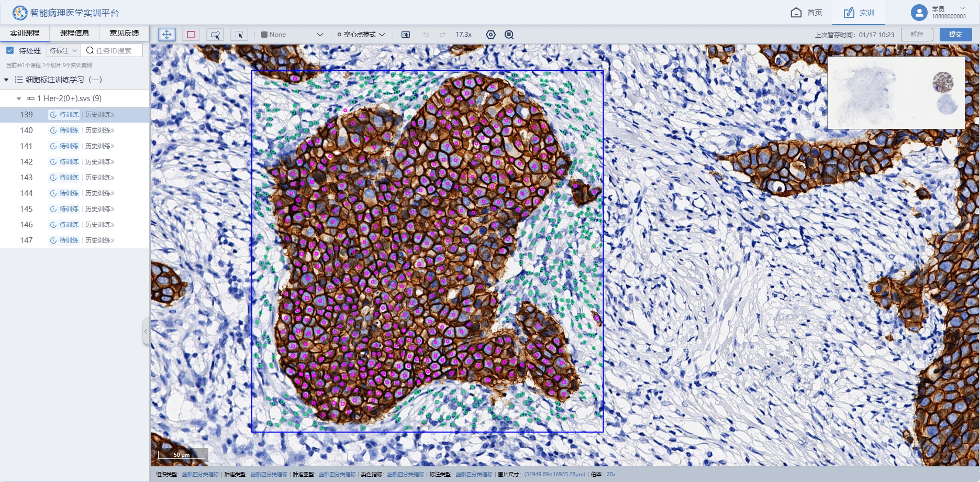Click the slide overview minimap thumbnail
The image size is (980, 482).
click(896, 93)
